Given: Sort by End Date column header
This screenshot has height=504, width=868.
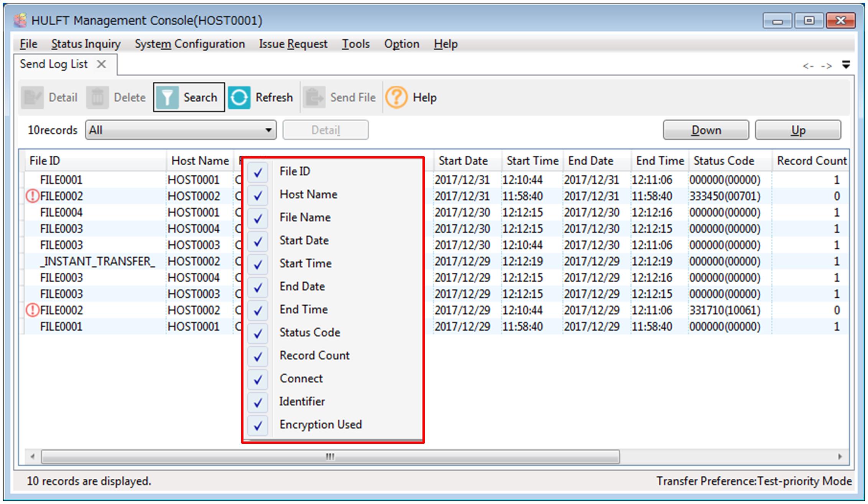Looking at the screenshot, I should pyautogui.click(x=597, y=161).
